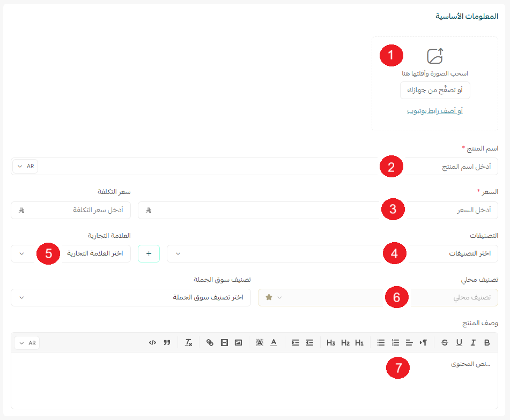Click the أو تصفّح من جهازك browse button

(x=435, y=90)
